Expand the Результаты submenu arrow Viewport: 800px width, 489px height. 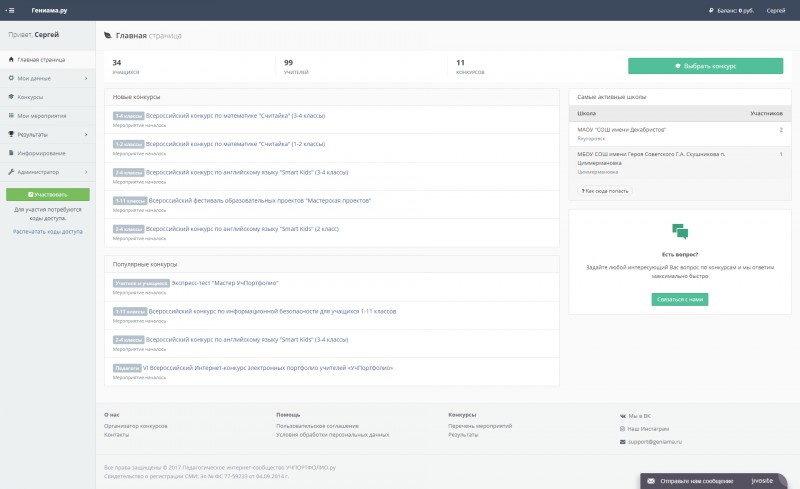(86, 134)
